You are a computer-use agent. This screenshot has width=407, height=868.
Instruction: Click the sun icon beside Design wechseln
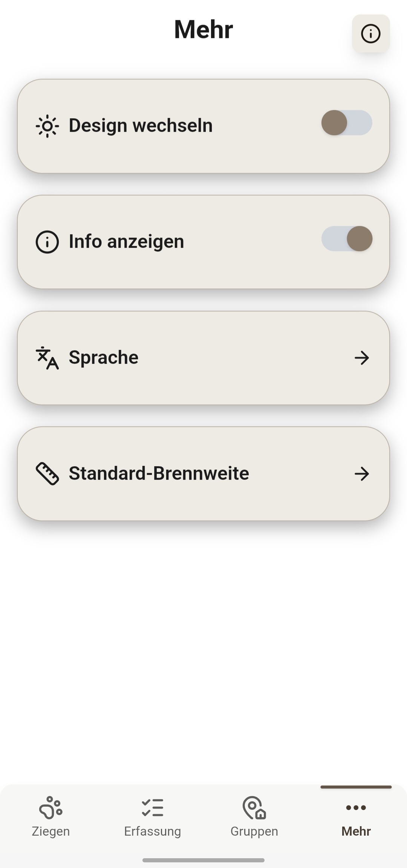47,126
